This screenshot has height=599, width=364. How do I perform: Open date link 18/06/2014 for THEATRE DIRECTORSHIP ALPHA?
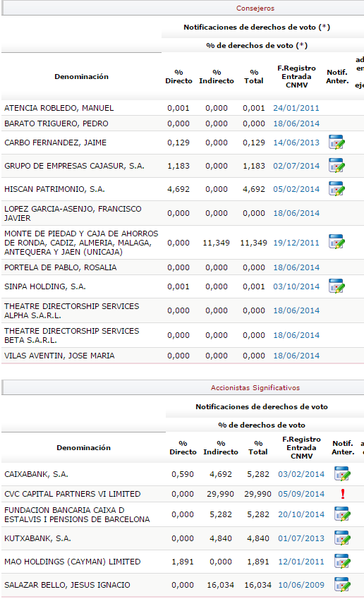point(296,311)
